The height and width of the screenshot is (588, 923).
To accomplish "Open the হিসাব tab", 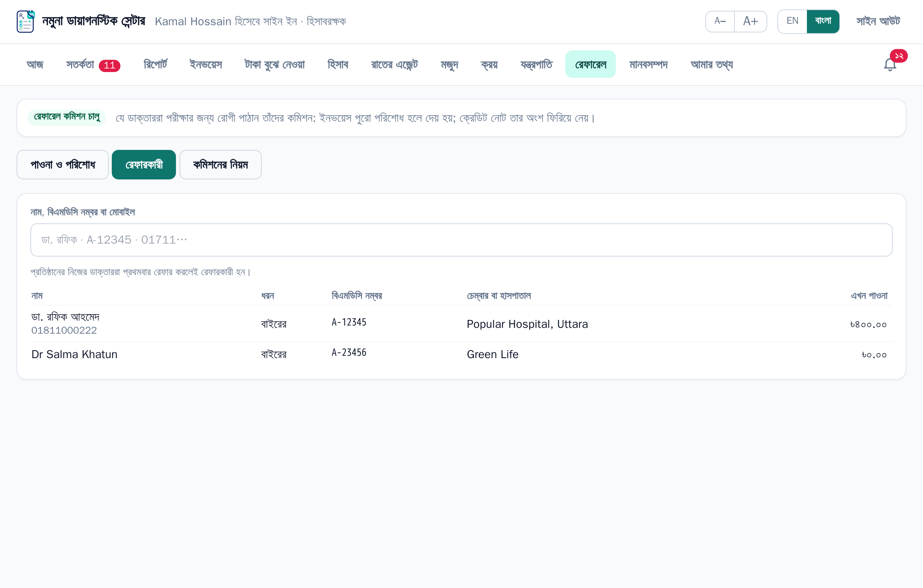I will 338,64.
